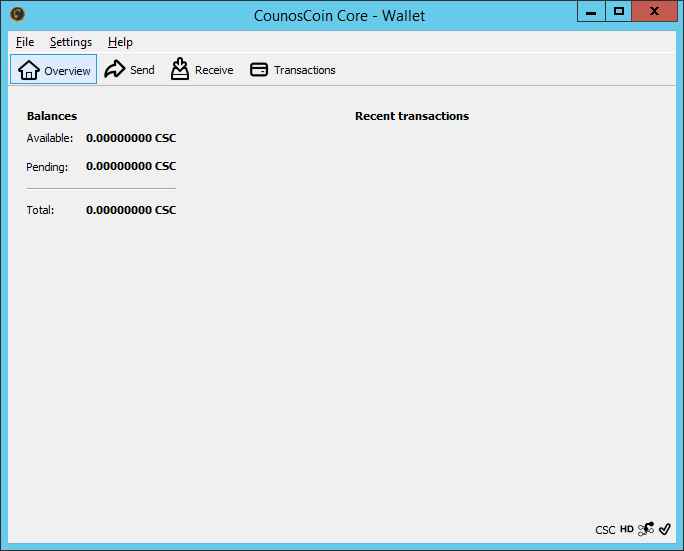
Task: Open the Receive tab
Action: tap(202, 69)
